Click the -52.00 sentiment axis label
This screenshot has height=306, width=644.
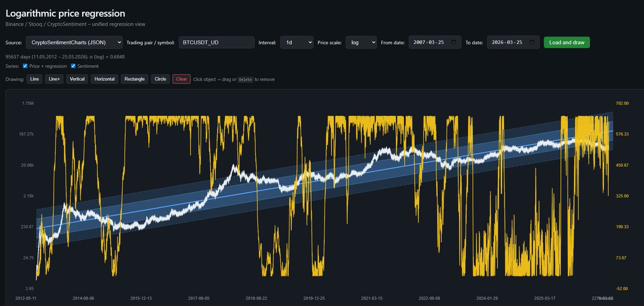click(621, 289)
